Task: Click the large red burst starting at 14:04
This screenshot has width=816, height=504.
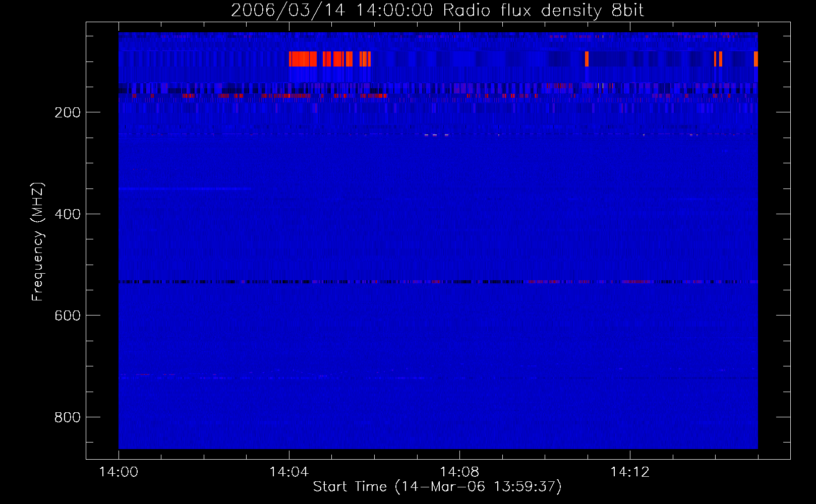Action: (x=303, y=59)
